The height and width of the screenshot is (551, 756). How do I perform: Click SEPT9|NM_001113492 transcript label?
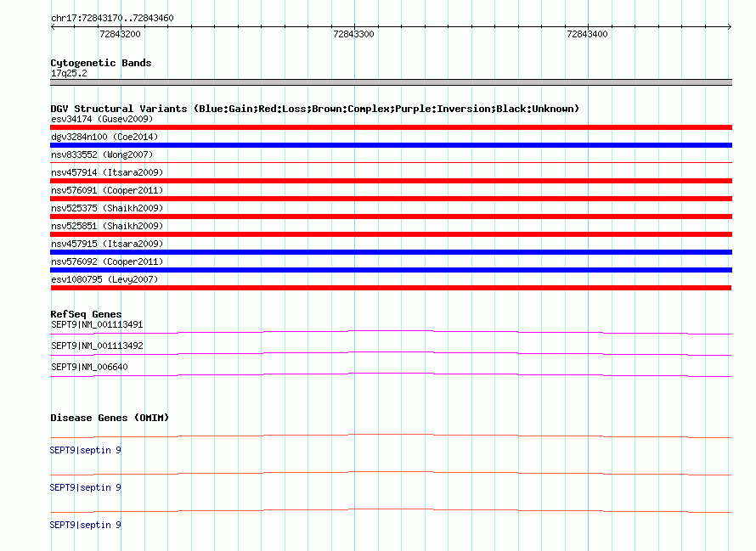[x=97, y=346]
